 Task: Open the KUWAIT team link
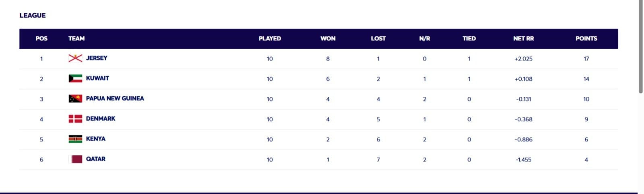[97, 78]
